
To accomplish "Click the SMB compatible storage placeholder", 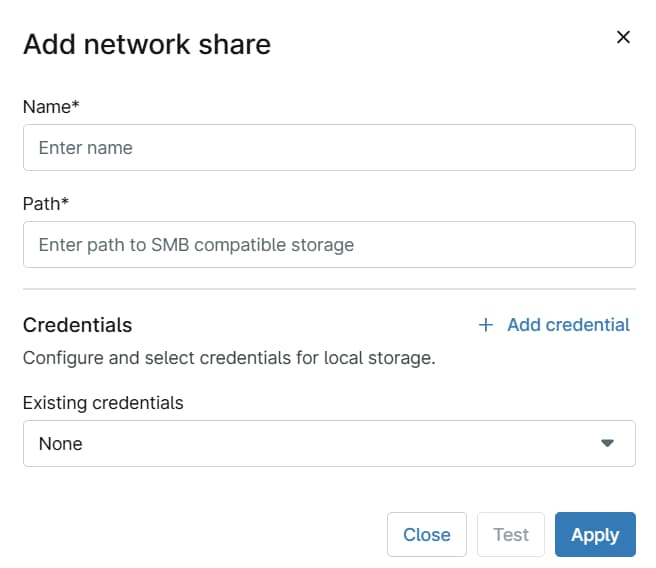I will (252, 245).
